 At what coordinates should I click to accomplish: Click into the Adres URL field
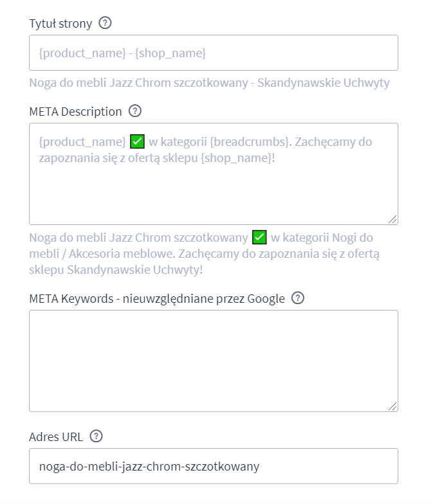[214, 466]
